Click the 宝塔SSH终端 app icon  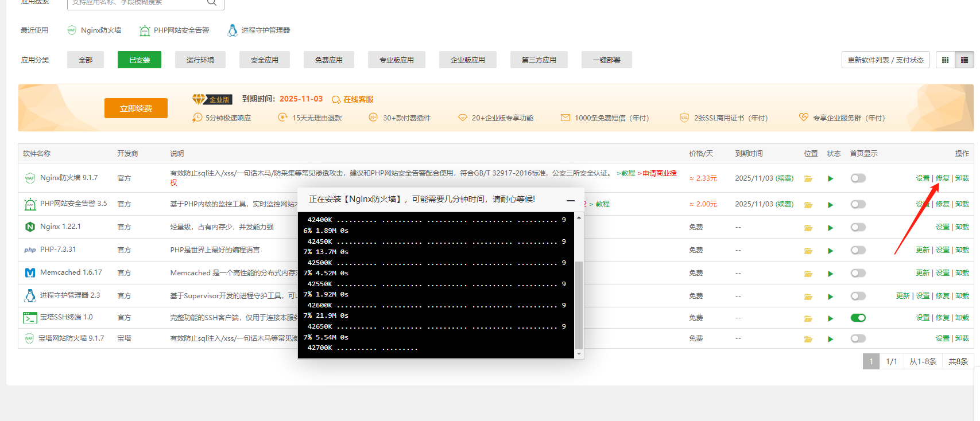(x=30, y=318)
